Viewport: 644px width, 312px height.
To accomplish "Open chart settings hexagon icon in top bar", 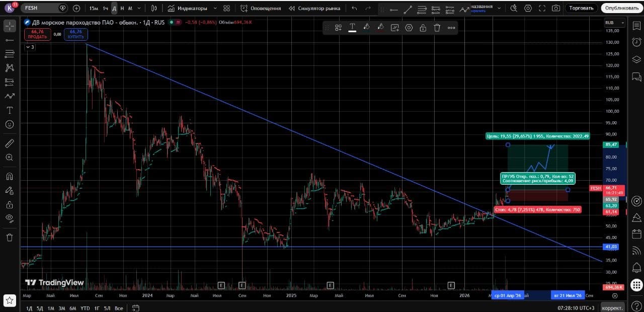I will tap(528, 8).
